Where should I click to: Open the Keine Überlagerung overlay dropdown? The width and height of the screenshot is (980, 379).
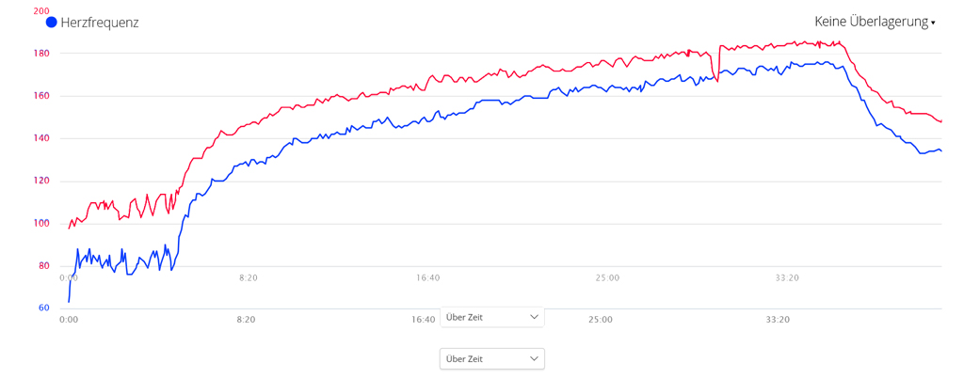pyautogui.click(x=871, y=22)
